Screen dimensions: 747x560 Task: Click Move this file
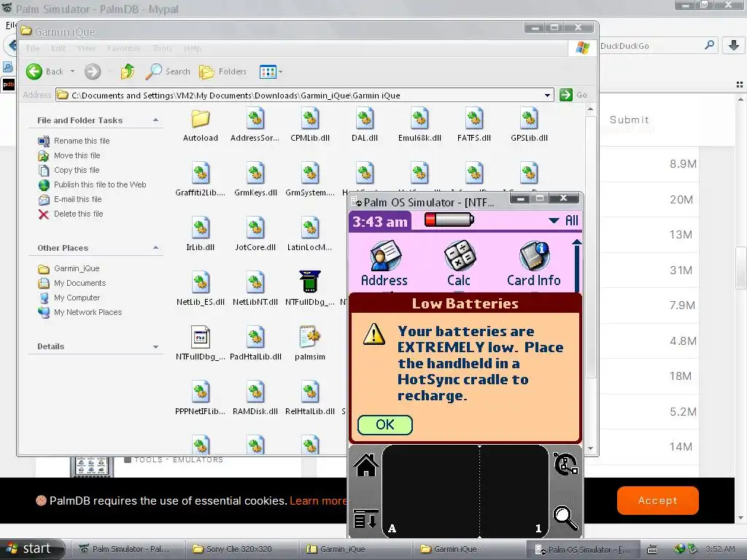point(77,156)
